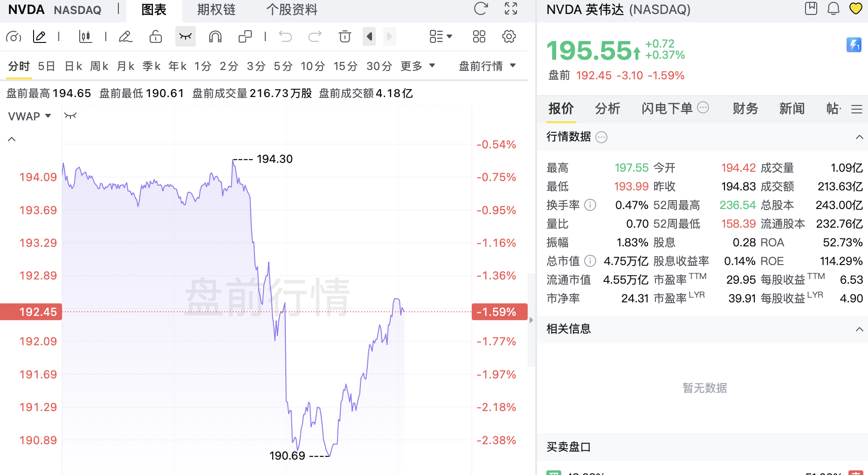The image size is (868, 475).
Task: Open the 闪电下单 tab
Action: [667, 109]
